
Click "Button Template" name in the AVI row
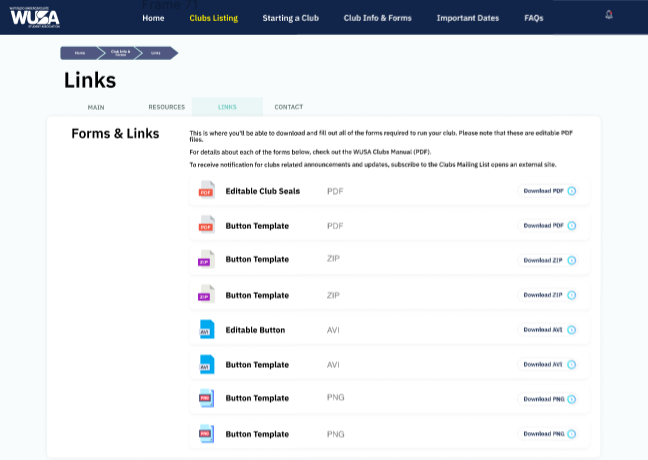tap(257, 365)
